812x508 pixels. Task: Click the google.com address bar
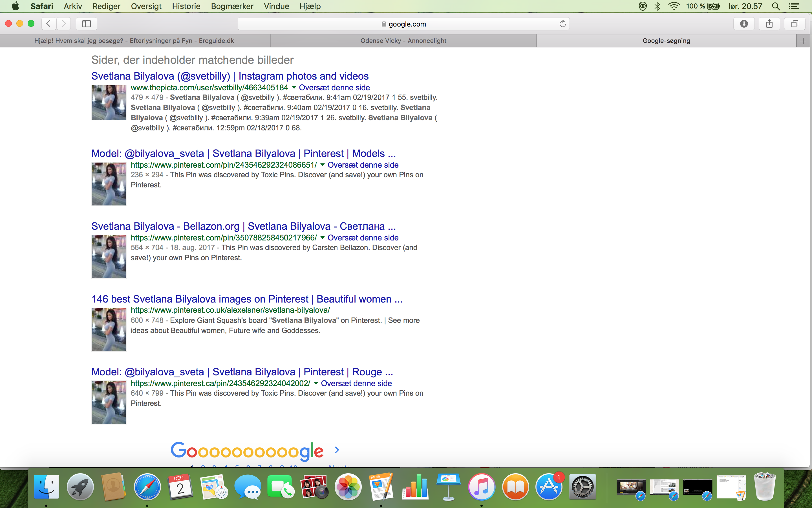[x=404, y=24]
